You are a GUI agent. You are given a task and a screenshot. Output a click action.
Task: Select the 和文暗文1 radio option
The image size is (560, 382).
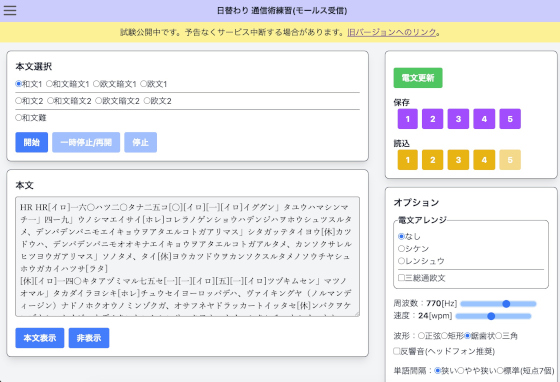pos(49,84)
